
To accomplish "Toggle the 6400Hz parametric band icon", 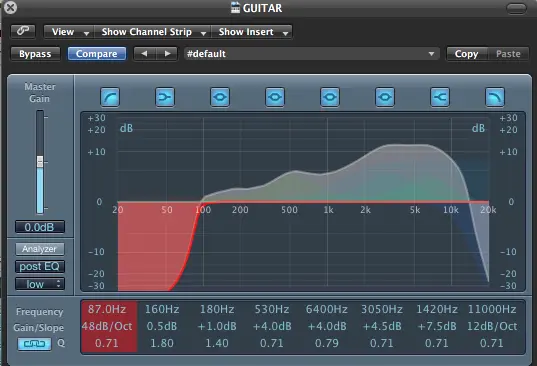I will click(330, 98).
